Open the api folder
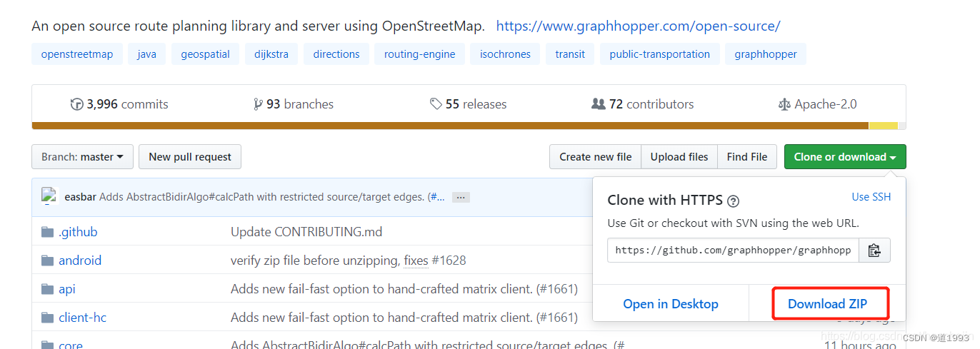980x349 pixels. tap(67, 289)
